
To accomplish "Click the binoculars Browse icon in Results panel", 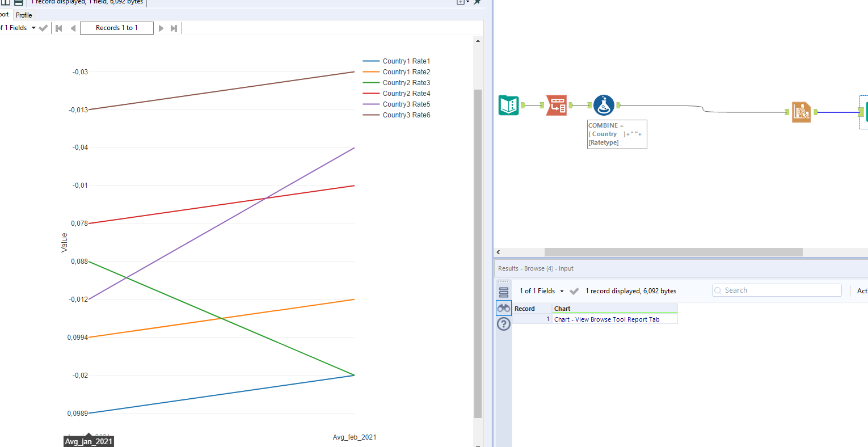I will coord(503,307).
